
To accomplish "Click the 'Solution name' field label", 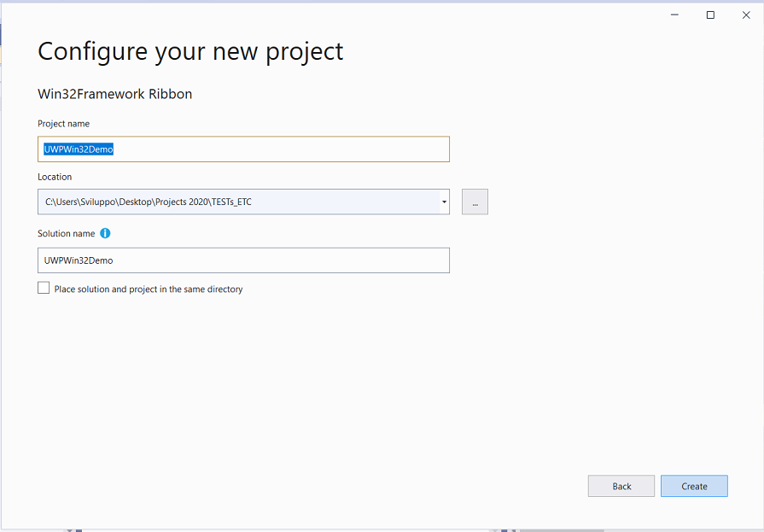I will [67, 234].
